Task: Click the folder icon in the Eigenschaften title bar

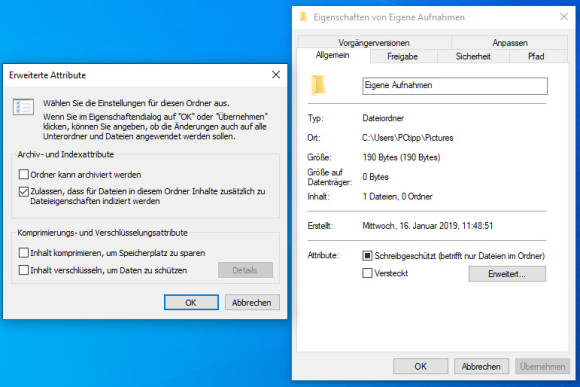Action: point(303,17)
